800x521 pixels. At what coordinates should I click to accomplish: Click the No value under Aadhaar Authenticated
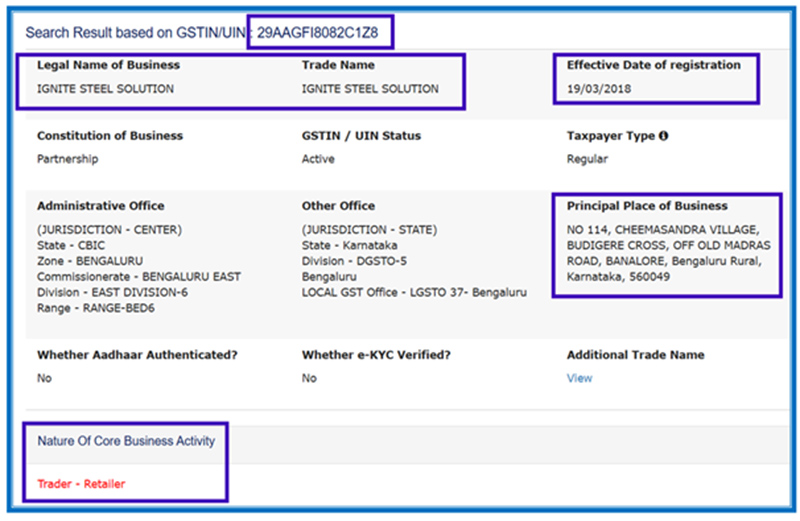(x=44, y=378)
